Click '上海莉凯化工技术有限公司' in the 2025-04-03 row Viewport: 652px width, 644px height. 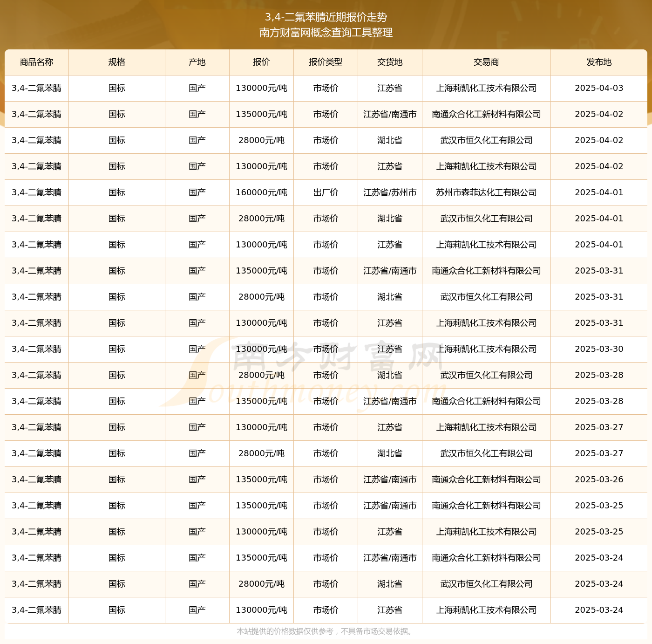pos(486,88)
